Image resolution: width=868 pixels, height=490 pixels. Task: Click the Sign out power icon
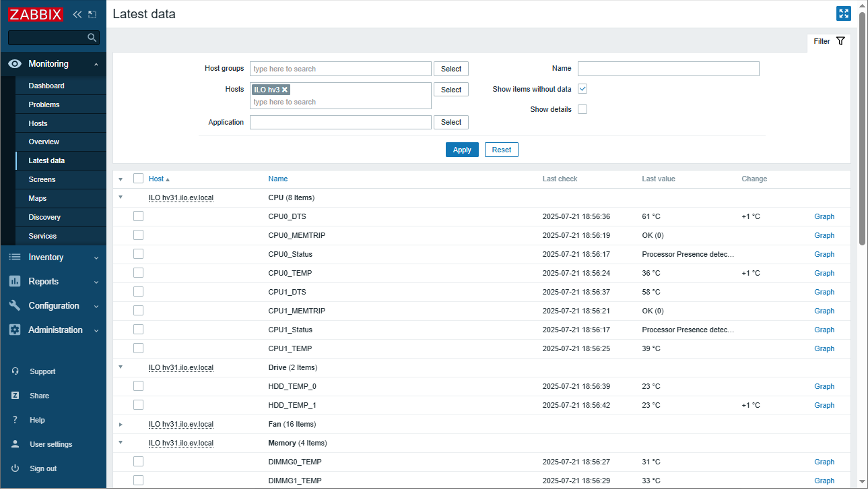pos(15,468)
